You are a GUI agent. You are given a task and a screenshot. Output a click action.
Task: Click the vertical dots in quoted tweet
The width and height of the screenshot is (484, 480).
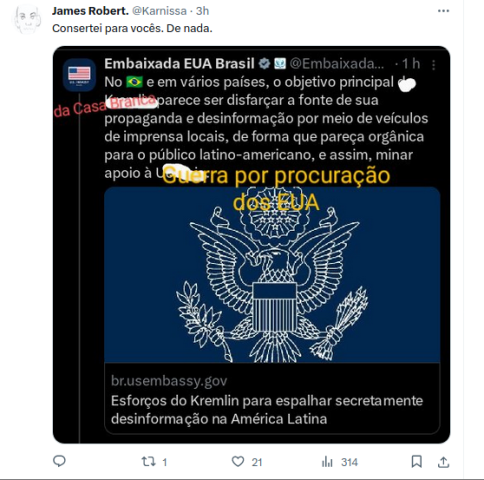[433, 65]
